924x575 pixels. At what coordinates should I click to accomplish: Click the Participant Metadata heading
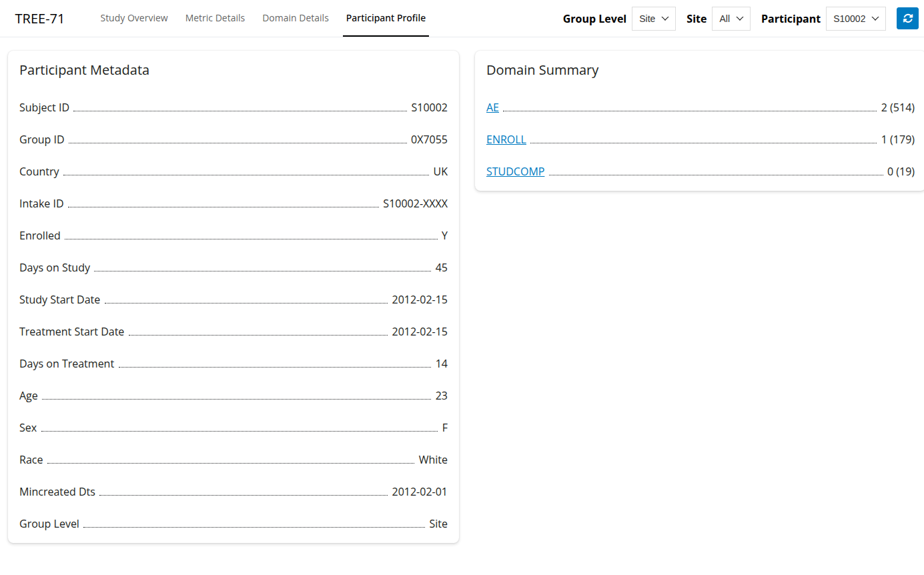84,70
